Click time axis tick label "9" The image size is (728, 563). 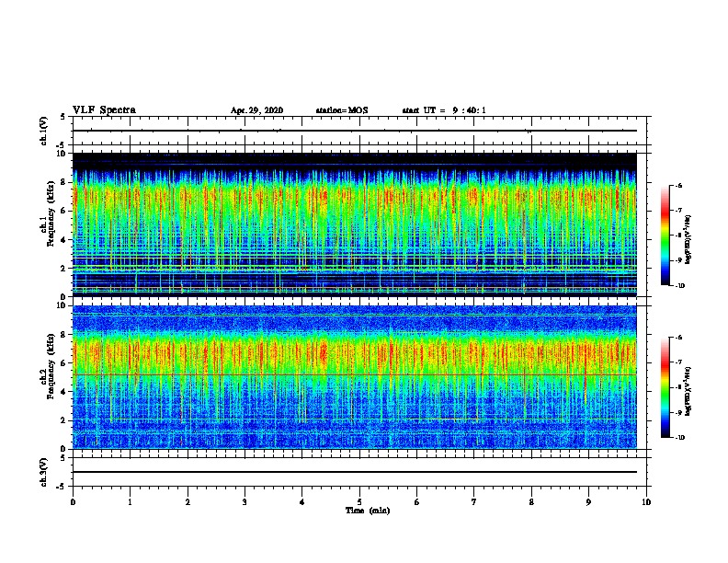[x=588, y=502]
